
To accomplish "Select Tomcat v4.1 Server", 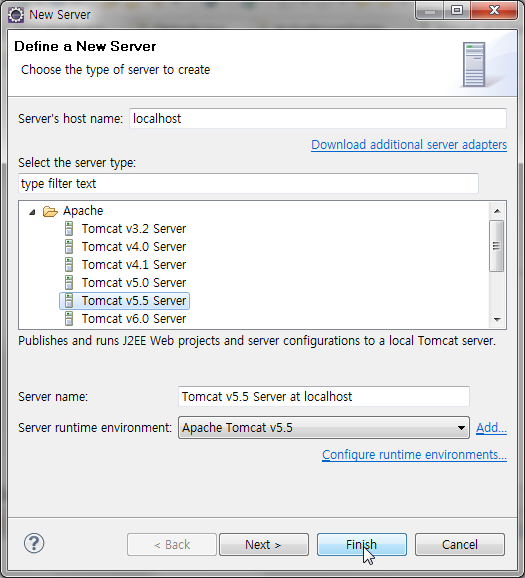I will (134, 265).
